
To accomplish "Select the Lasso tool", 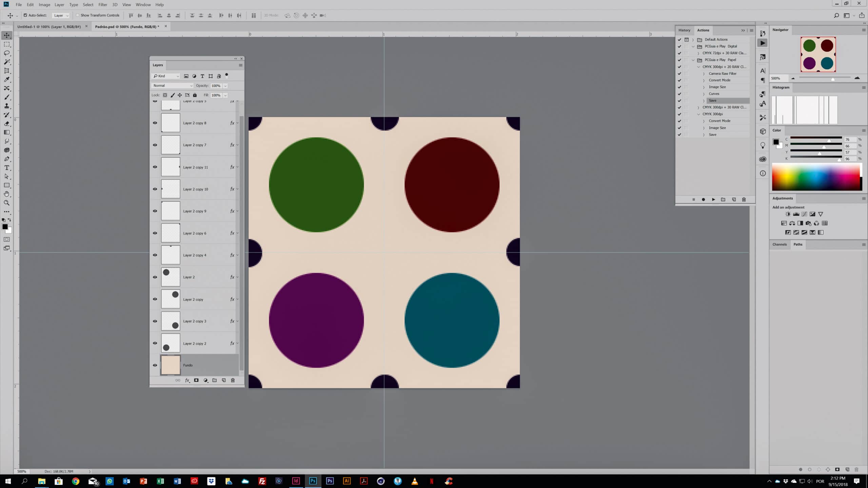I will click(x=7, y=53).
